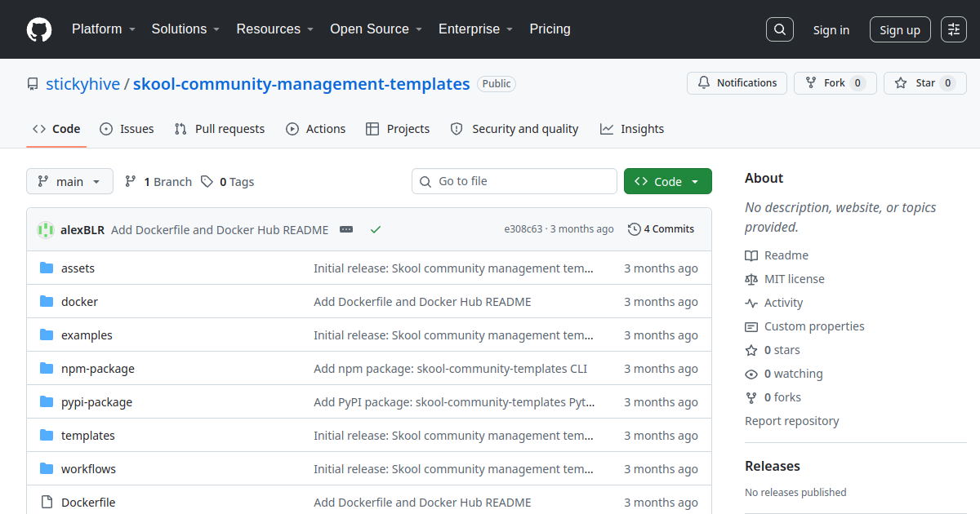980x514 pixels.
Task: Click the star count badge showing 0
Action: coord(947,83)
